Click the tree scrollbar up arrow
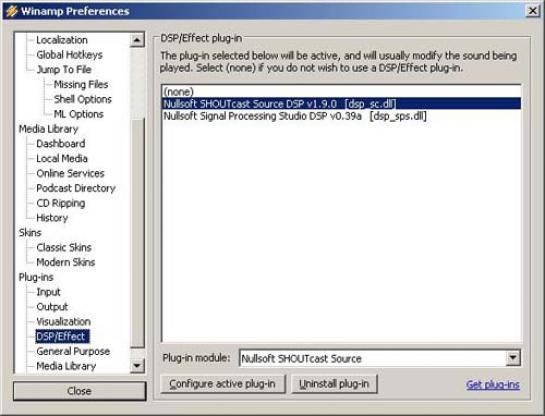The width and height of the screenshot is (545, 416). (137, 40)
